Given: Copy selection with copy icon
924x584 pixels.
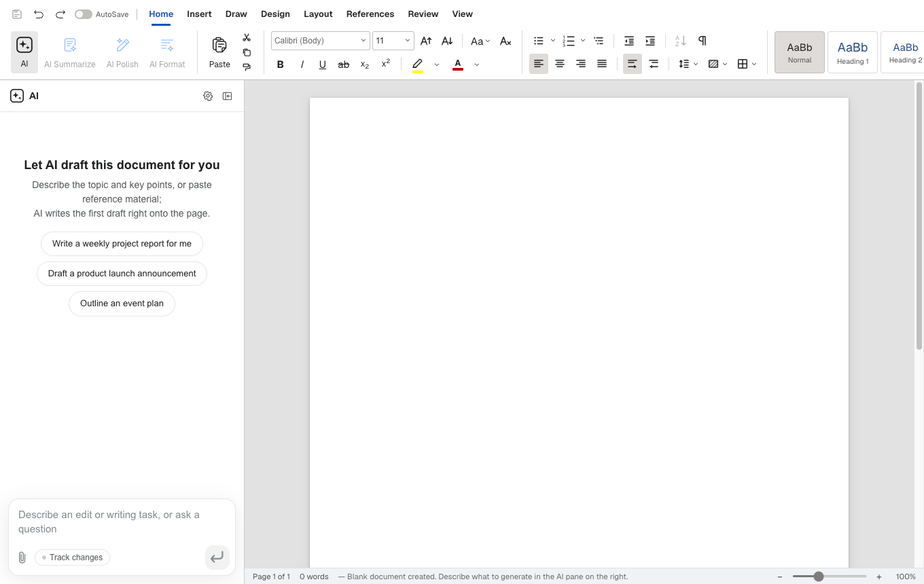Looking at the screenshot, I should [x=247, y=52].
